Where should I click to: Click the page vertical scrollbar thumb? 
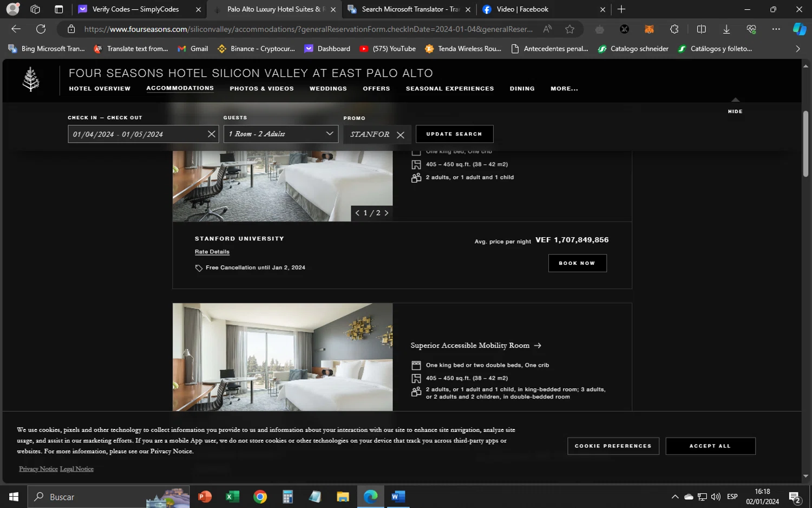pyautogui.click(x=806, y=144)
